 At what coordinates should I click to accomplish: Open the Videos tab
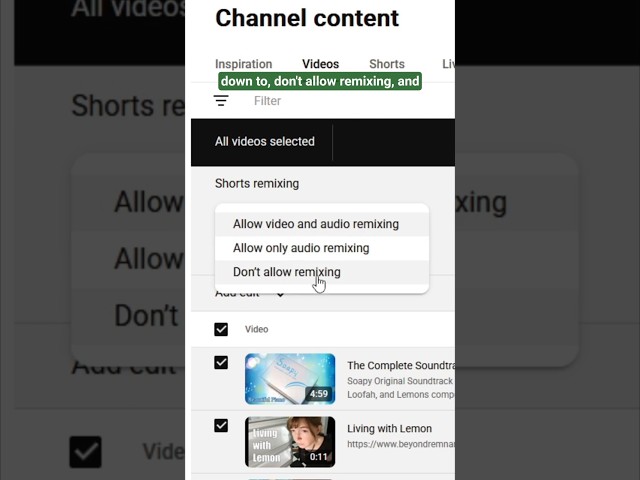320,64
